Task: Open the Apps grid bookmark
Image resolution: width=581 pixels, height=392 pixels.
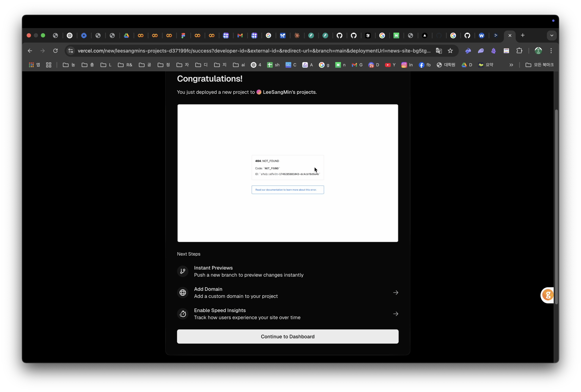Action: (34, 65)
